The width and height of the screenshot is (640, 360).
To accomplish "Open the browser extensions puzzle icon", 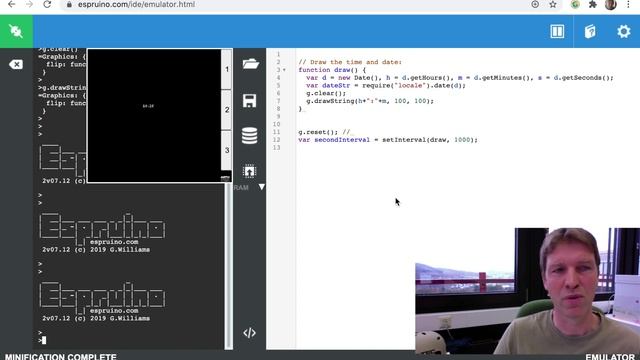I will (x=593, y=4).
